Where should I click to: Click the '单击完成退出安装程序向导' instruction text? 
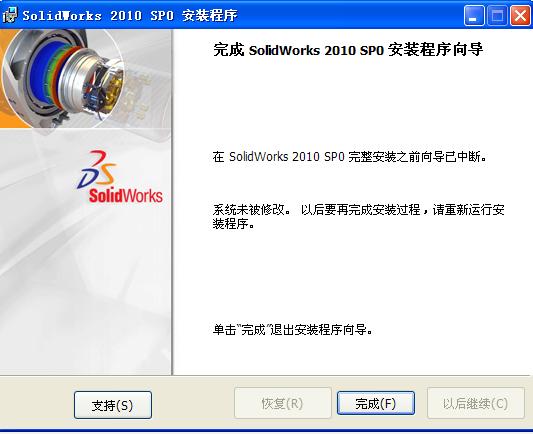pyautogui.click(x=293, y=330)
